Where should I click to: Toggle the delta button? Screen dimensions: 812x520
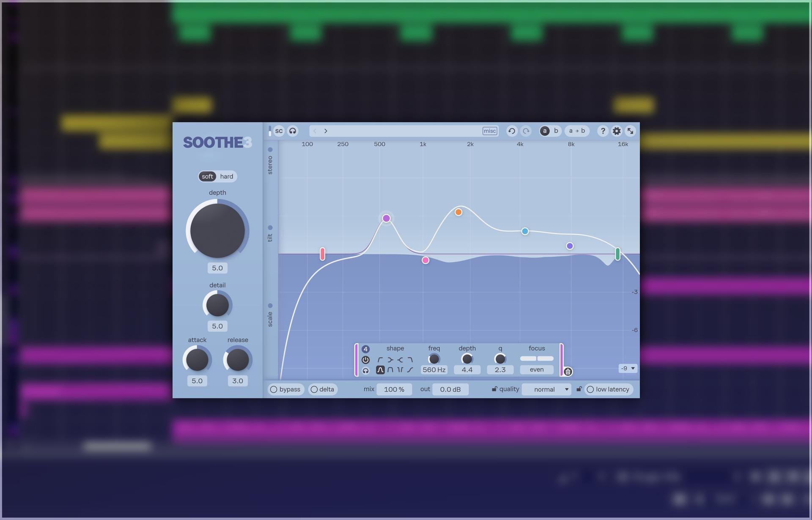click(323, 389)
